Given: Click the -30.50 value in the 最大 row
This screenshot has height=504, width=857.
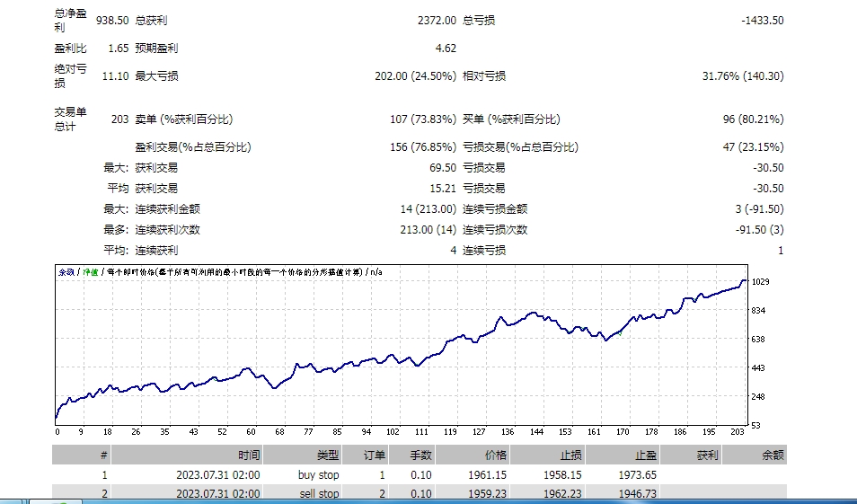Looking at the screenshot, I should (x=768, y=168).
